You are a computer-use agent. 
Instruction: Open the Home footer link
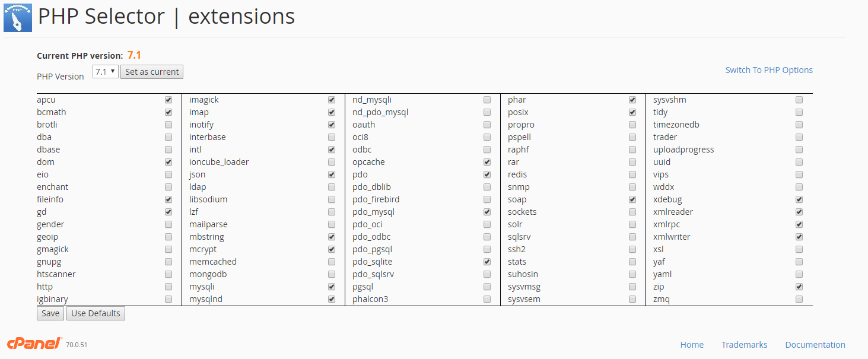tap(692, 345)
